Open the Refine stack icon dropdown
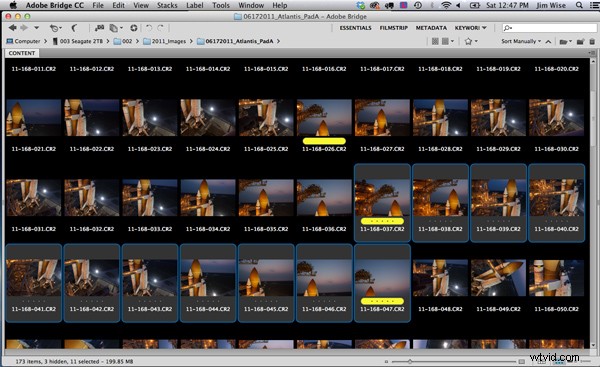600x367 pixels. click(x=116, y=28)
